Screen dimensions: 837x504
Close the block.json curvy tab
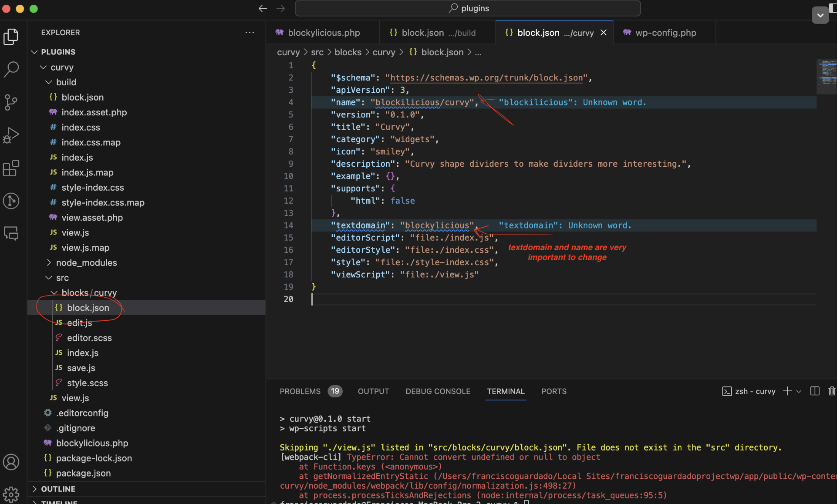pos(604,33)
